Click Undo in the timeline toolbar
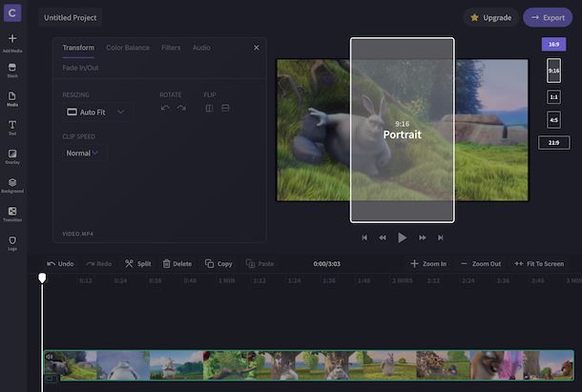 pos(60,263)
